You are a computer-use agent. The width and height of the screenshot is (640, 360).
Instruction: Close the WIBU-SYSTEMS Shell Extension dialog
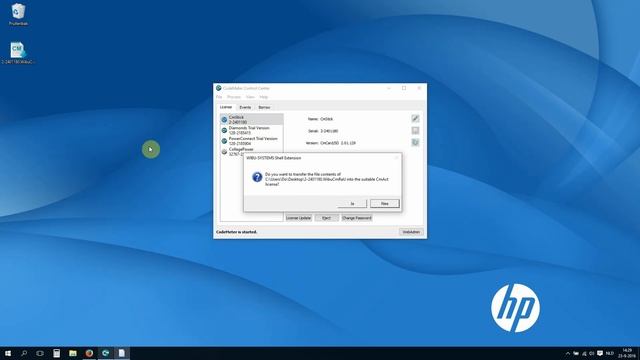coord(396,158)
